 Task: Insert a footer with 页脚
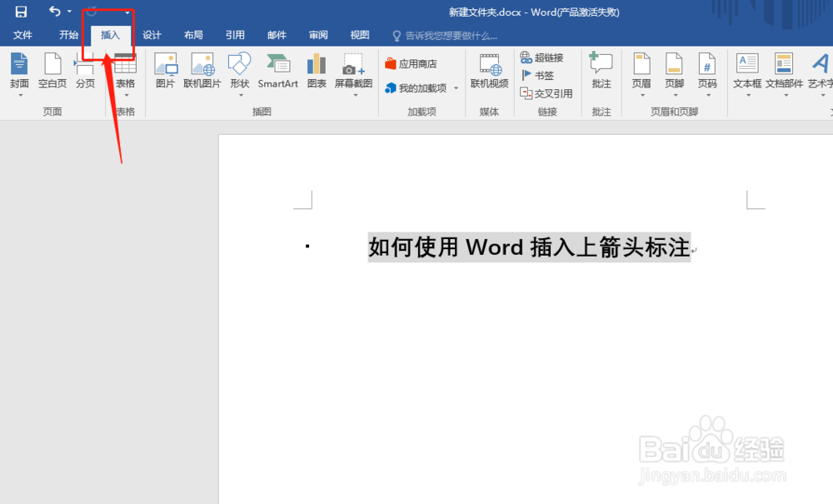coord(674,71)
